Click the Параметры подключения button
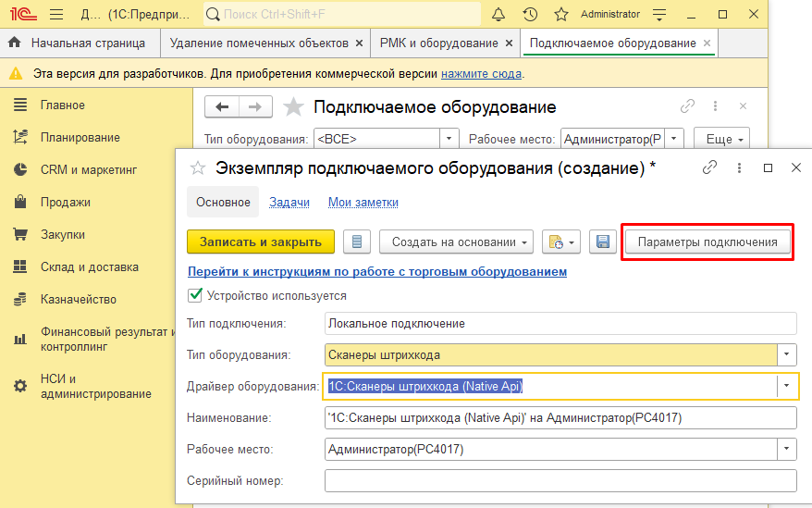 (708, 242)
